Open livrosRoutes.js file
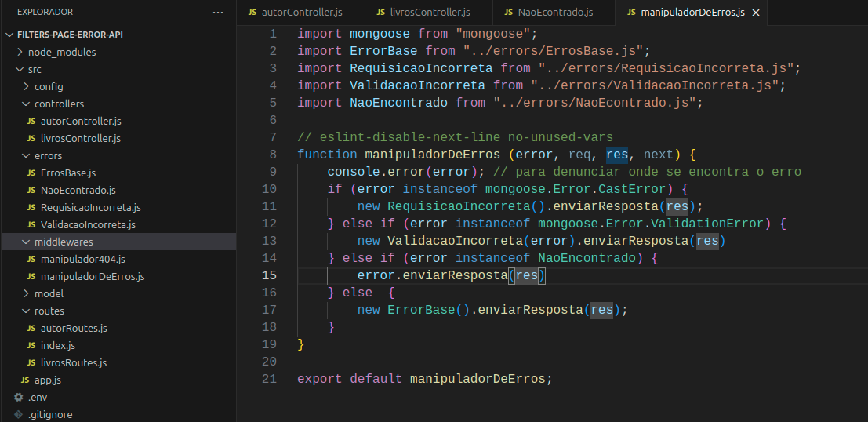Viewport: 868px width, 422px height. coord(74,362)
